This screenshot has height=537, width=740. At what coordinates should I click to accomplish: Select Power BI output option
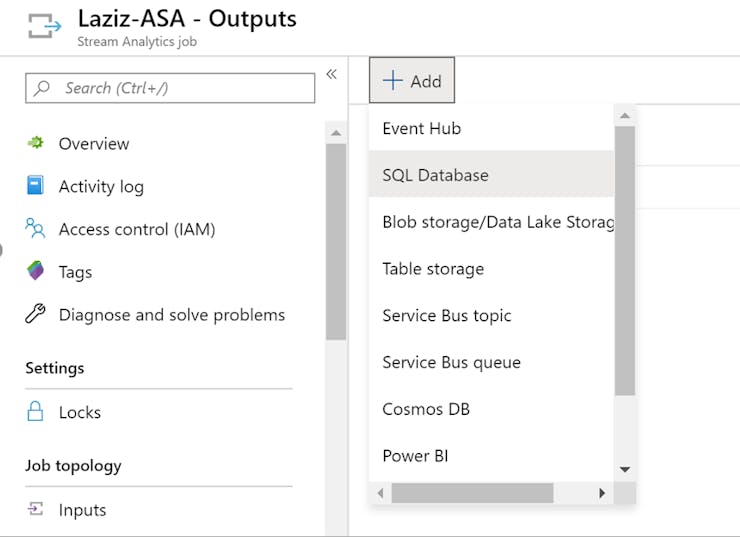415,456
